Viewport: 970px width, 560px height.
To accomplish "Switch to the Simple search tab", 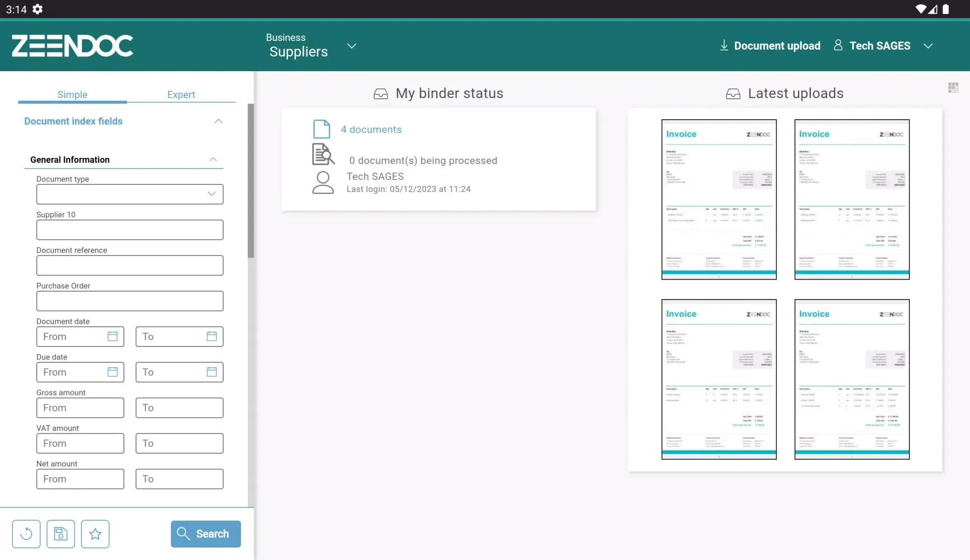I will pyautogui.click(x=72, y=95).
